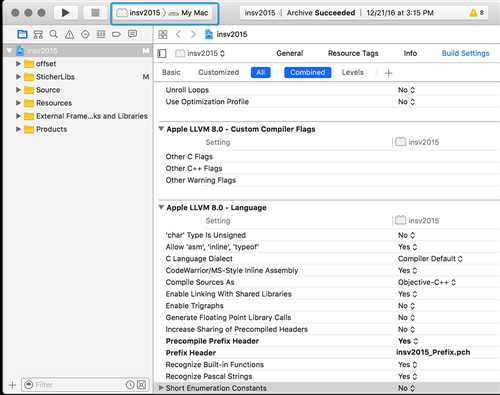Change Enable Trigraphs value popup

coord(406,306)
